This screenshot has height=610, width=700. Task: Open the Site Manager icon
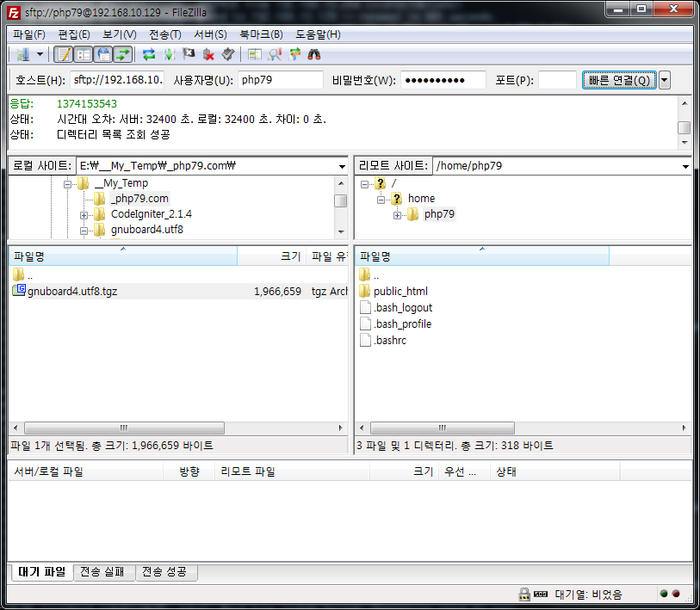(x=22, y=54)
